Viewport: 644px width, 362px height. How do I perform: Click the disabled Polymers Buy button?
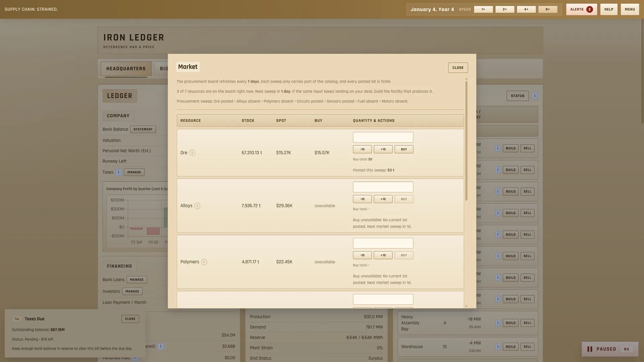[x=404, y=255]
